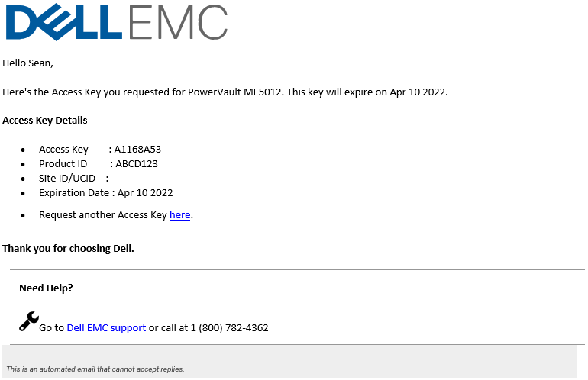Click the 'Access Key' label in the list

[63, 150]
